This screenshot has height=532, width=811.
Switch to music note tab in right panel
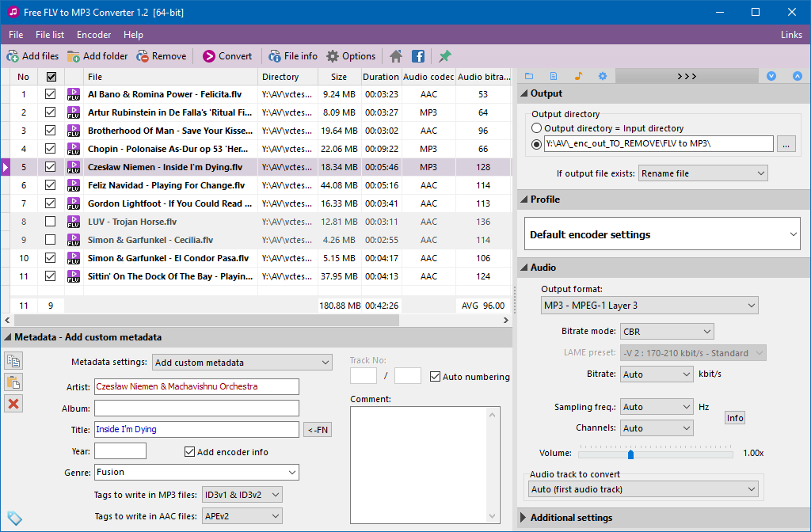(578, 77)
